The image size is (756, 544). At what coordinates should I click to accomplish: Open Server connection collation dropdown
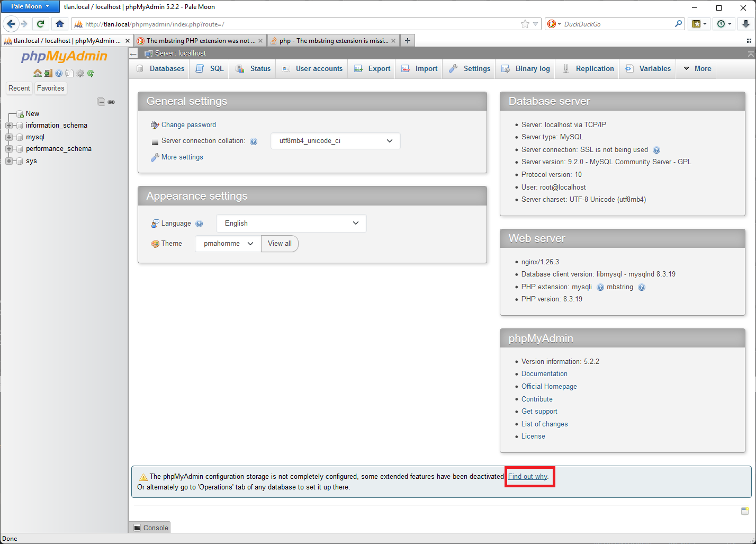click(x=336, y=141)
